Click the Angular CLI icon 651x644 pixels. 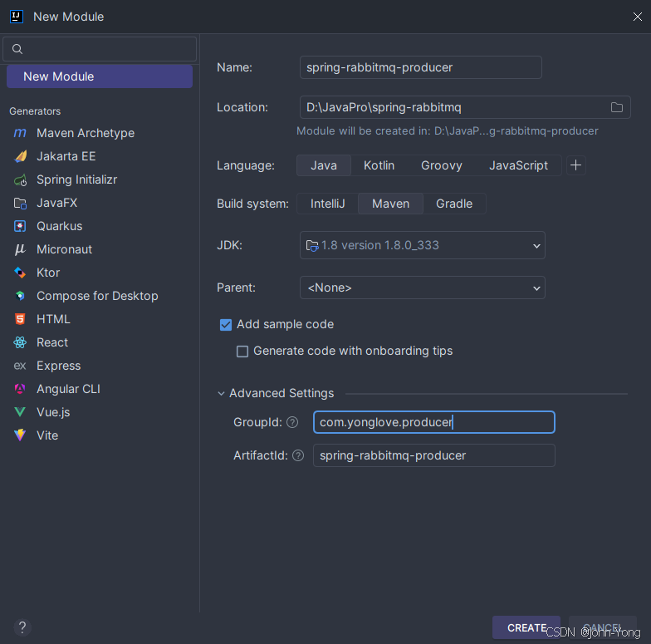[x=20, y=389]
